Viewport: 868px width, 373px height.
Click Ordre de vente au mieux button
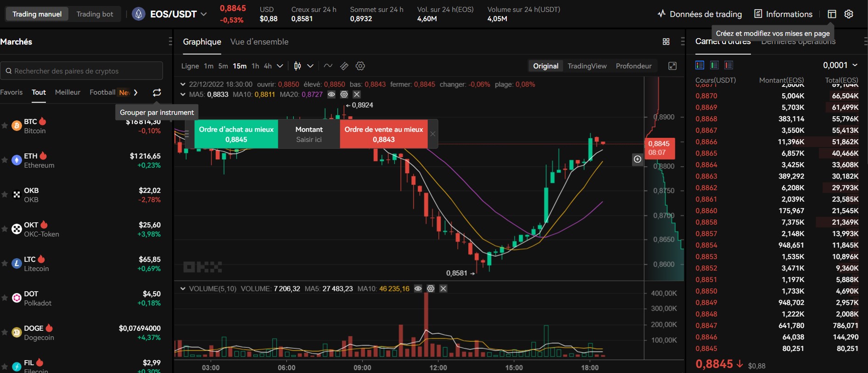click(x=384, y=134)
